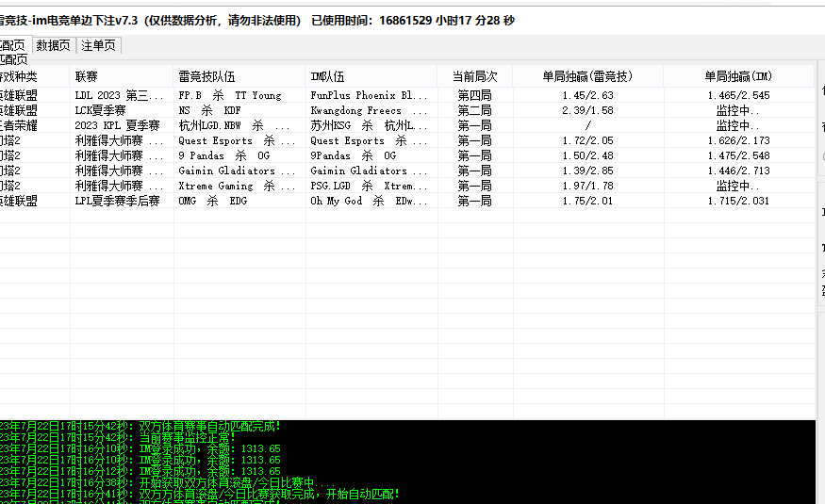Click the 1.39/2.85 odds cell

(587, 171)
